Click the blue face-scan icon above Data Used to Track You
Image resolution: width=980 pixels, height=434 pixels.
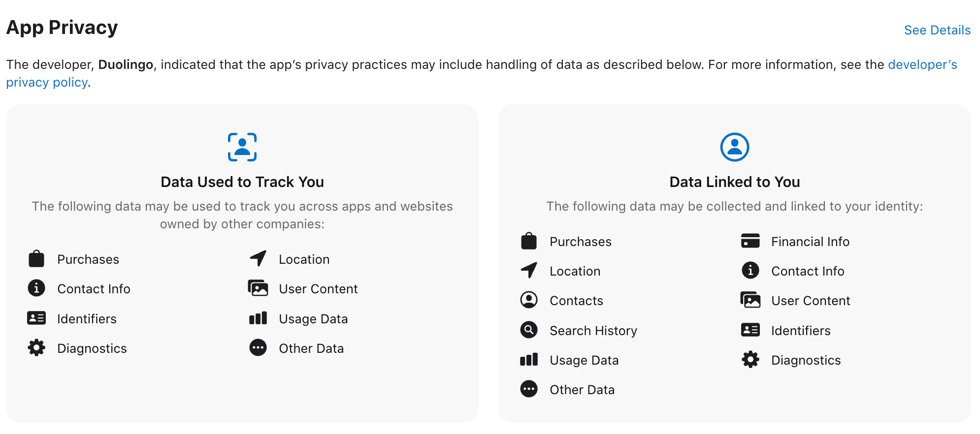[x=241, y=146]
